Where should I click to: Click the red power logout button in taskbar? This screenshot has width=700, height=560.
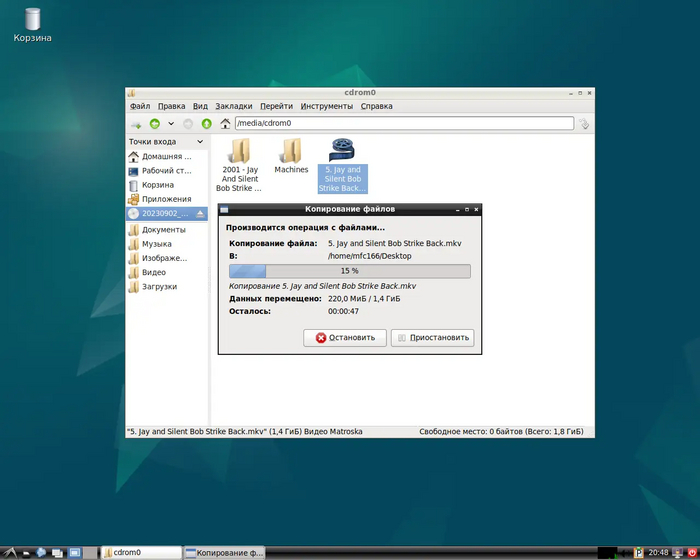pyautogui.click(x=692, y=553)
